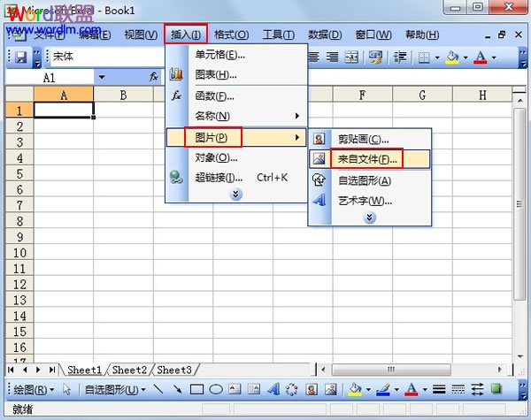Open the 名称(N) submenu item
The image size is (531, 420).
coord(237,116)
